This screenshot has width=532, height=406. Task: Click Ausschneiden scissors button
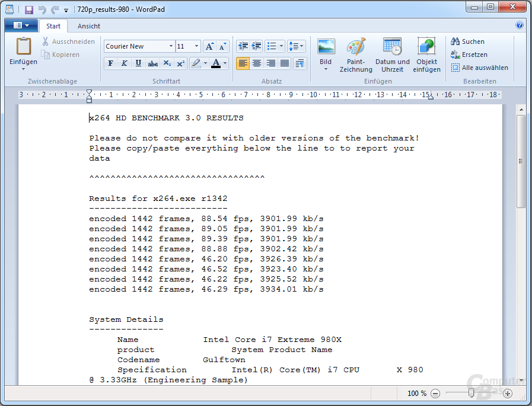click(68, 41)
